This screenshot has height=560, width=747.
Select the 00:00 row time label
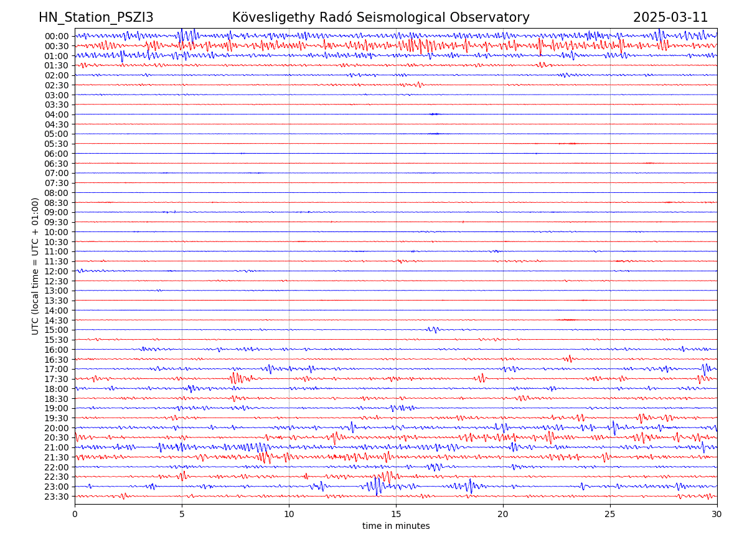click(x=57, y=36)
